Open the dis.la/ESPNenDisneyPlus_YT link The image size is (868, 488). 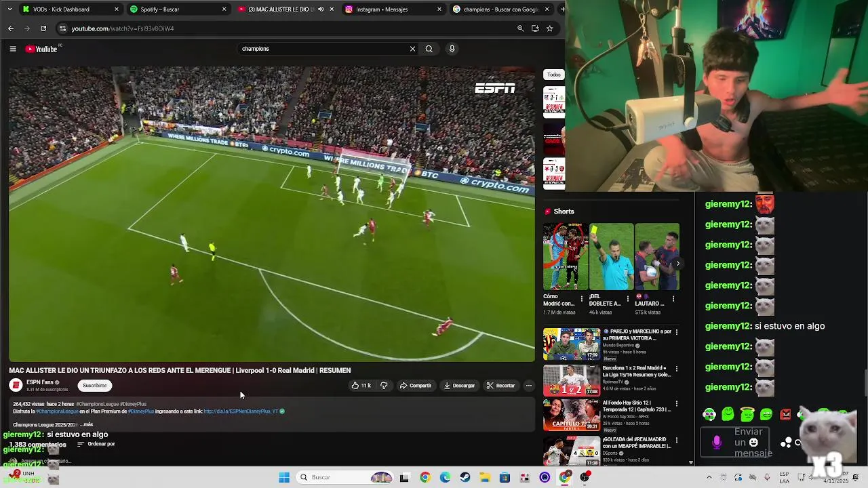[x=241, y=411]
